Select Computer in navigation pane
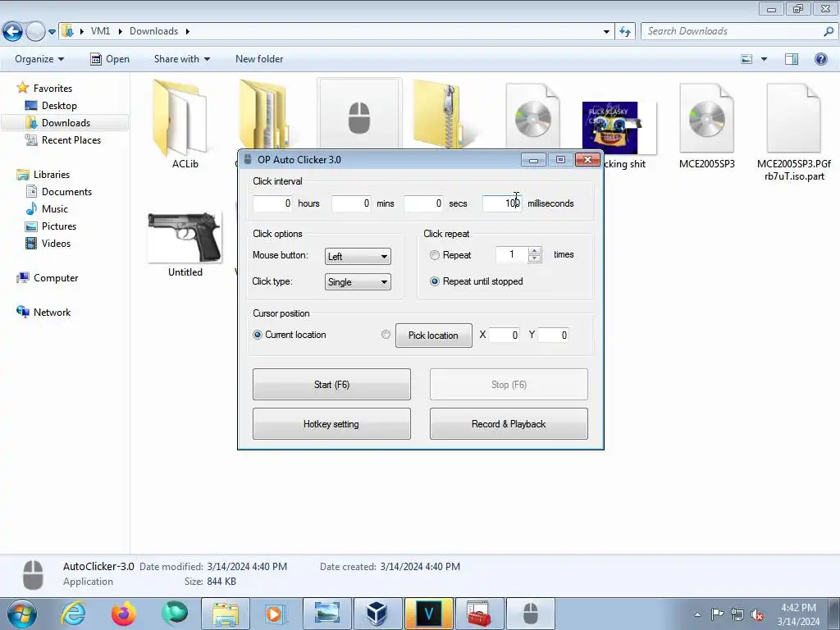Screen dimensions: 840x630 pyautogui.click(x=55, y=278)
